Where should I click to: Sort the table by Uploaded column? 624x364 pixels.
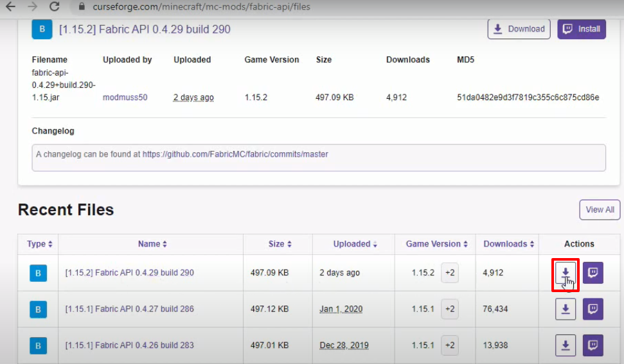point(355,244)
